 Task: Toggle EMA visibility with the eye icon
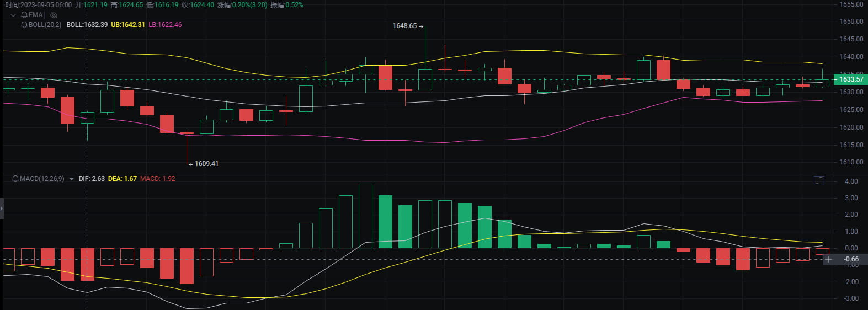(x=54, y=15)
